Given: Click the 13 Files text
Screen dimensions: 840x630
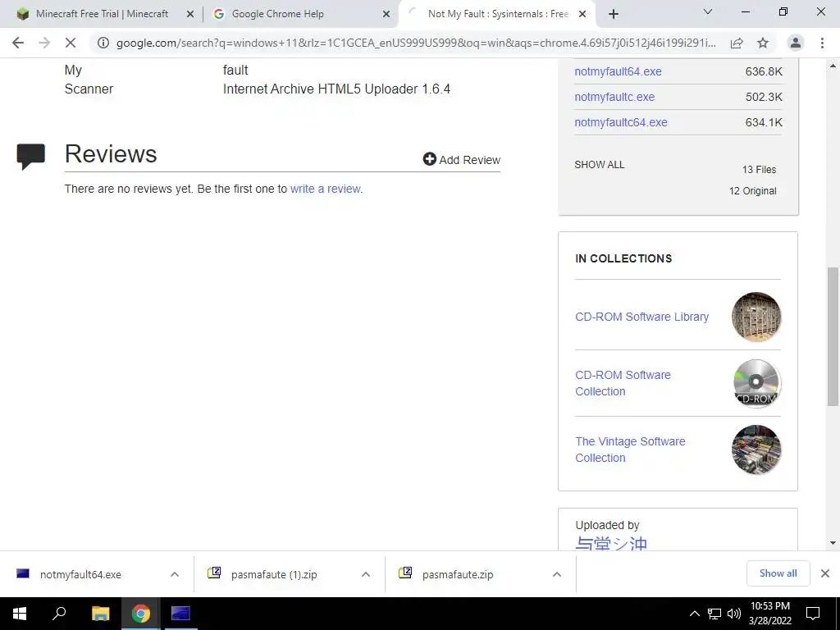Looking at the screenshot, I should 759,169.
